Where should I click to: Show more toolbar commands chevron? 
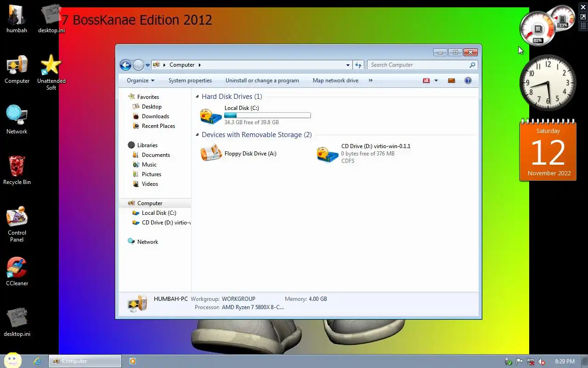click(371, 80)
